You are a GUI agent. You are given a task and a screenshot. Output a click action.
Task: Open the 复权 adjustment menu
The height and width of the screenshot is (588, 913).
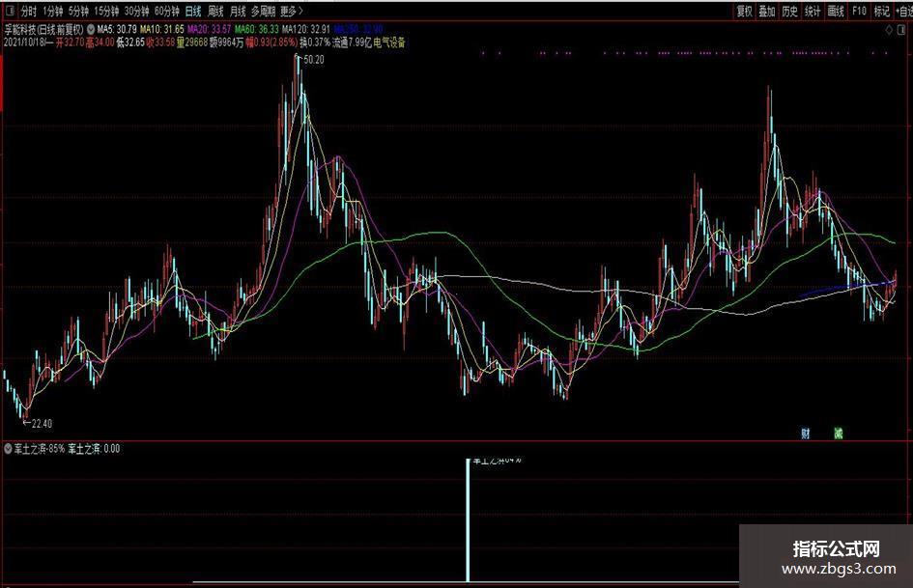(x=744, y=11)
